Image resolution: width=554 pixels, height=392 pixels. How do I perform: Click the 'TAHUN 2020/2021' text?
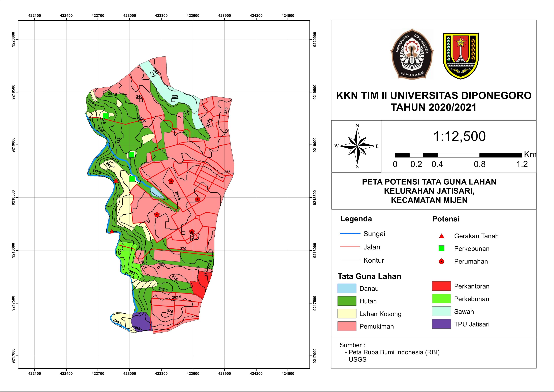(434, 107)
